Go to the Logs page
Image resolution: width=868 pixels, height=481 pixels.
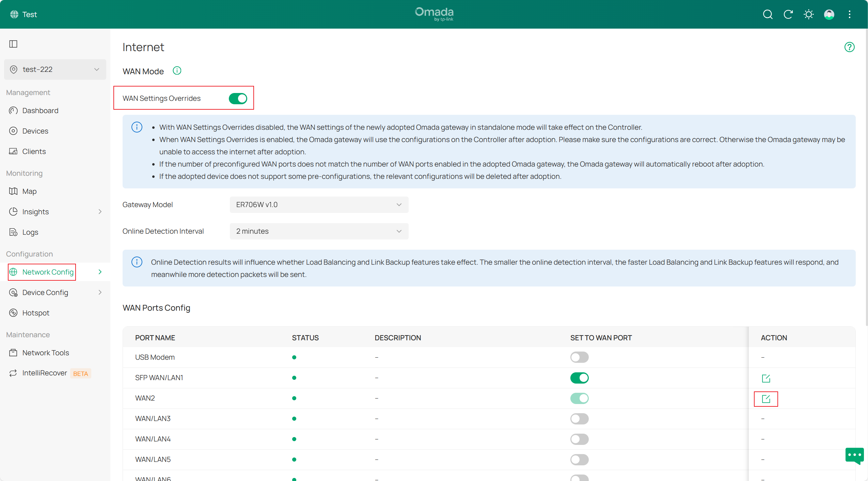coord(30,232)
